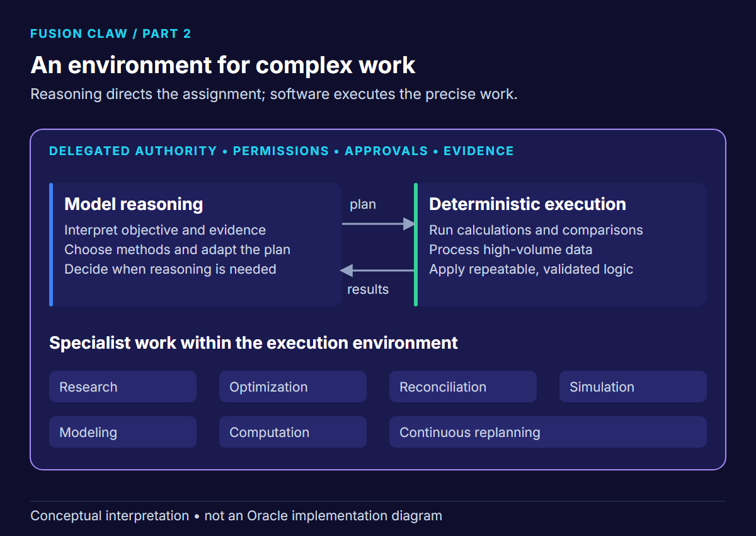This screenshot has height=536, width=756.
Task: Click title 'An environment for complex work'
Action: tap(223, 66)
